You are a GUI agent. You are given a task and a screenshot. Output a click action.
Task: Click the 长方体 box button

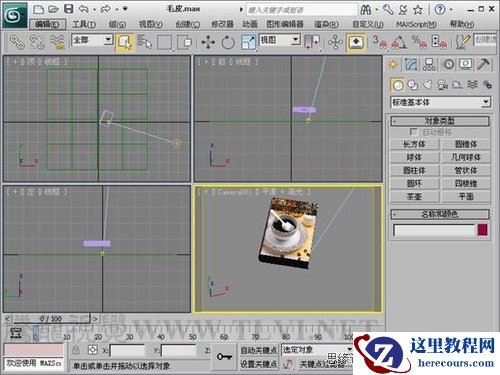pyautogui.click(x=414, y=144)
